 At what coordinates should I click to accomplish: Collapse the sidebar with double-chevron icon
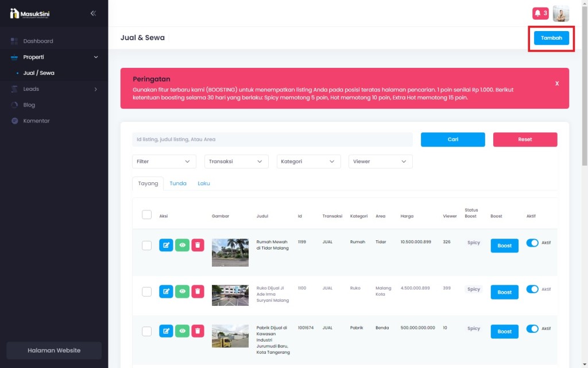[93, 13]
